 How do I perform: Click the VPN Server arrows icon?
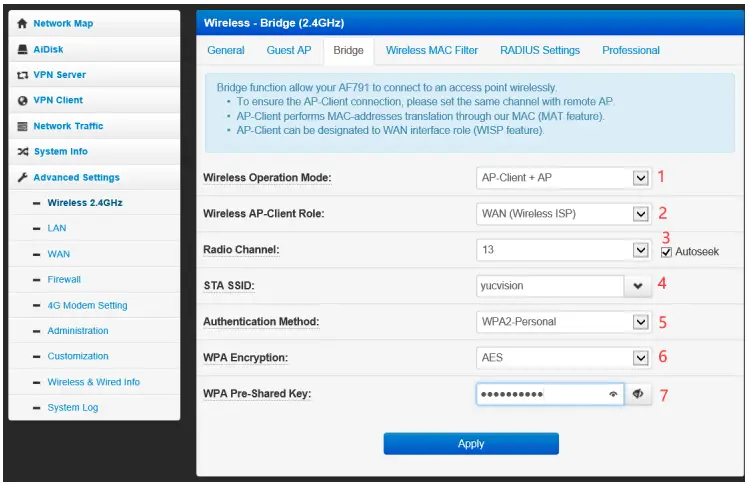[x=23, y=75]
